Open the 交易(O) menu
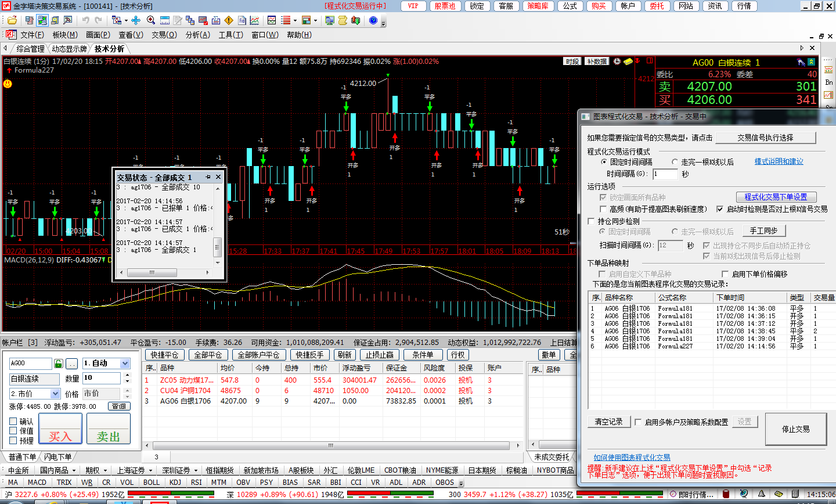 [164, 35]
